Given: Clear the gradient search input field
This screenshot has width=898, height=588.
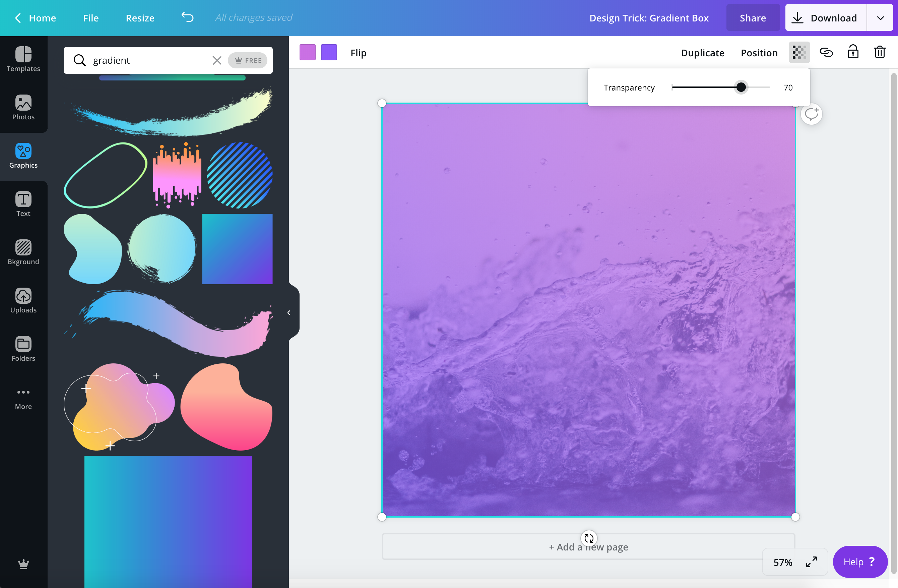Looking at the screenshot, I should (x=216, y=60).
